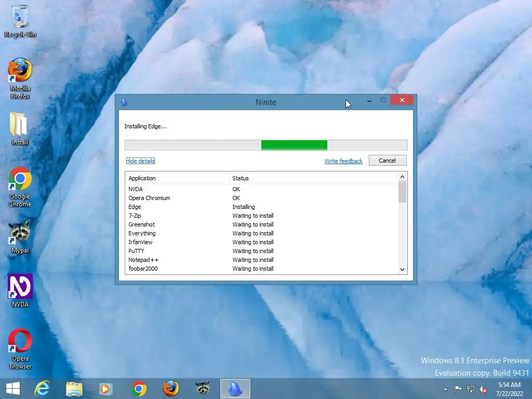Open the Action Center flag icon
Viewport: 532px width, 399px height.
[x=458, y=389]
